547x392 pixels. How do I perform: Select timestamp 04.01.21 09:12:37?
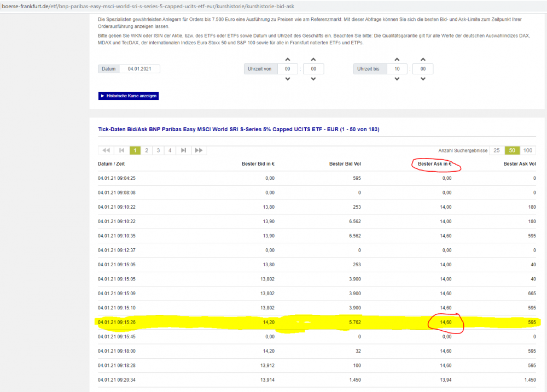click(x=117, y=250)
